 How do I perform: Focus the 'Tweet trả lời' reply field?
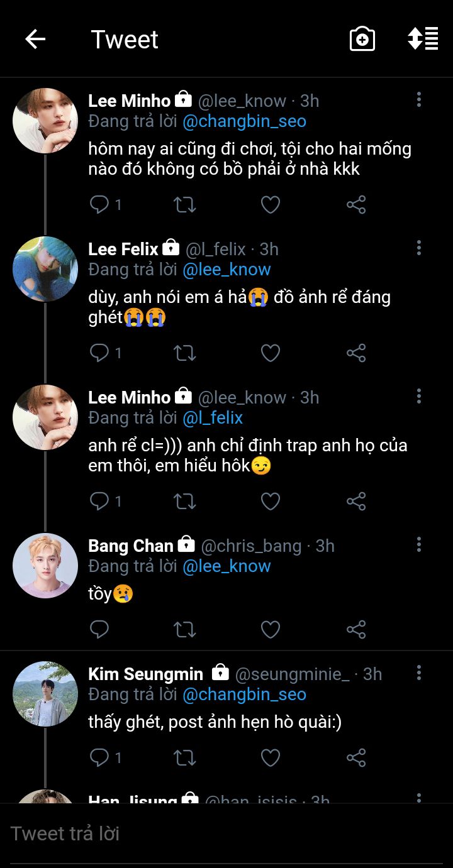pos(189,833)
